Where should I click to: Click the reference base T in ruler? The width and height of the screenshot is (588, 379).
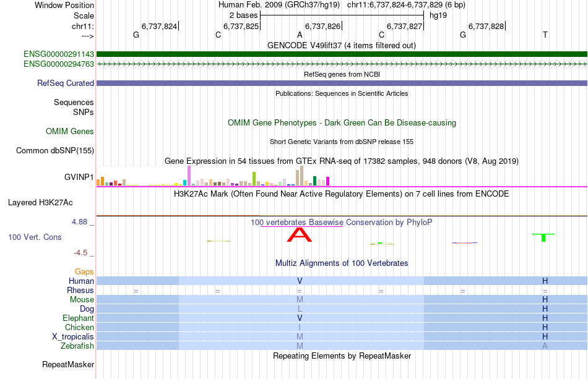click(545, 35)
